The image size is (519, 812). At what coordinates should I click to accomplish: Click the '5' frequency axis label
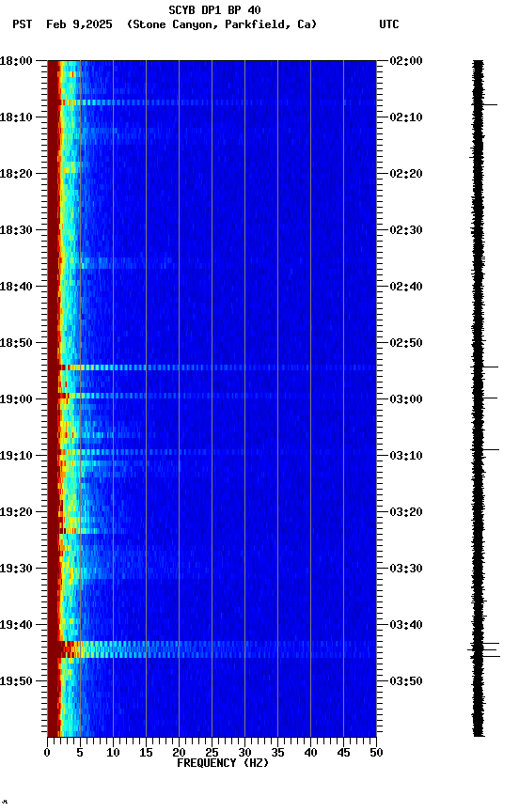point(80,753)
